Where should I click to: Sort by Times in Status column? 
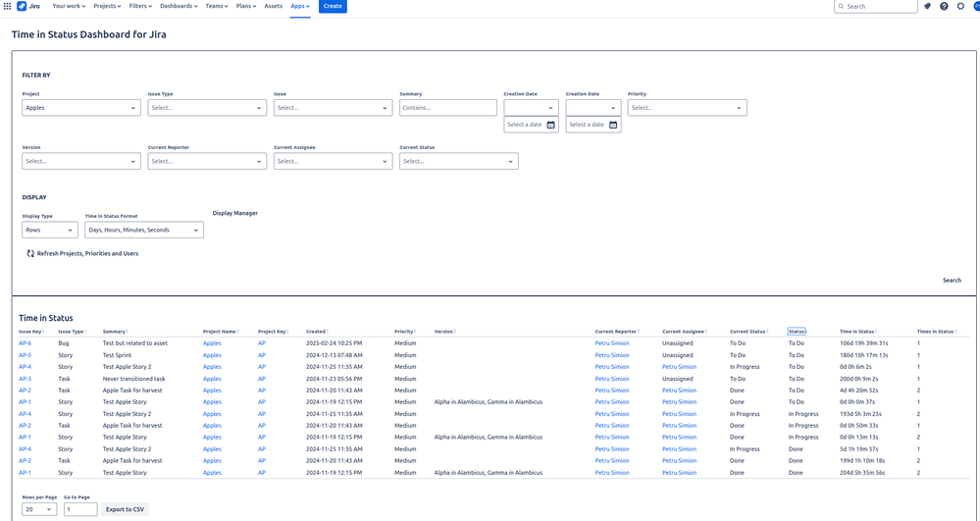[937, 332]
